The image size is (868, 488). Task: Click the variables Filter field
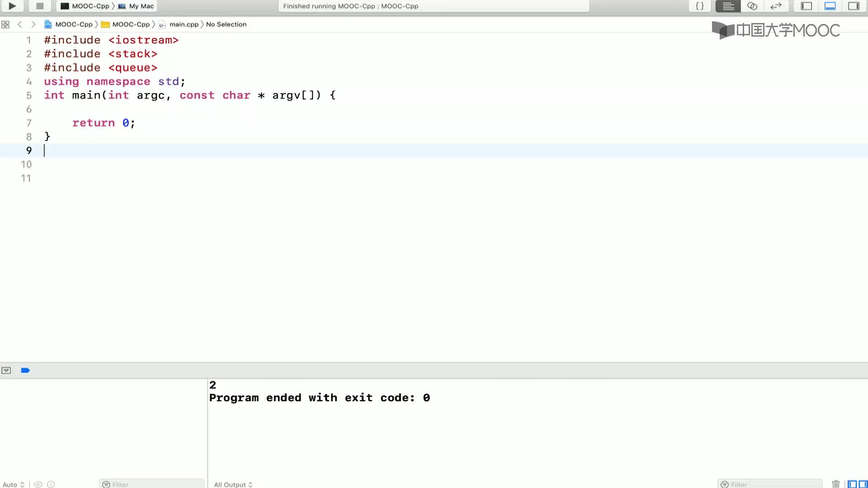click(x=152, y=484)
